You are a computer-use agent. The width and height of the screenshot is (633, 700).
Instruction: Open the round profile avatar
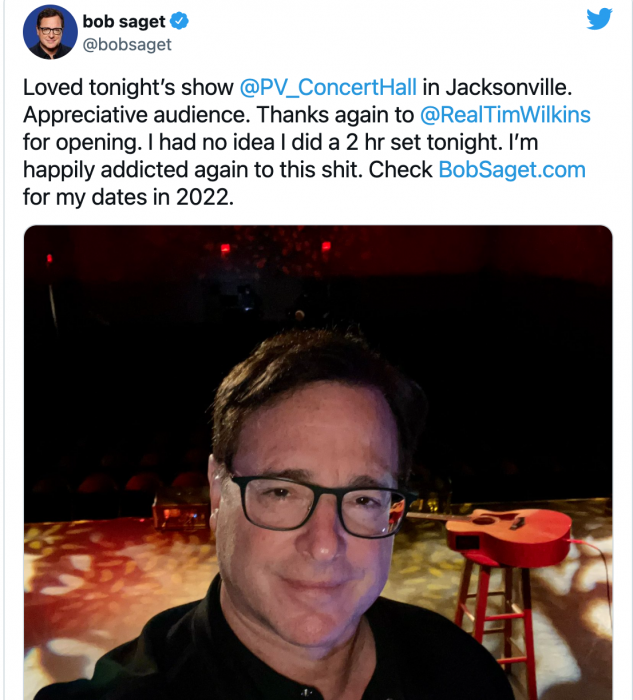pos(50,33)
